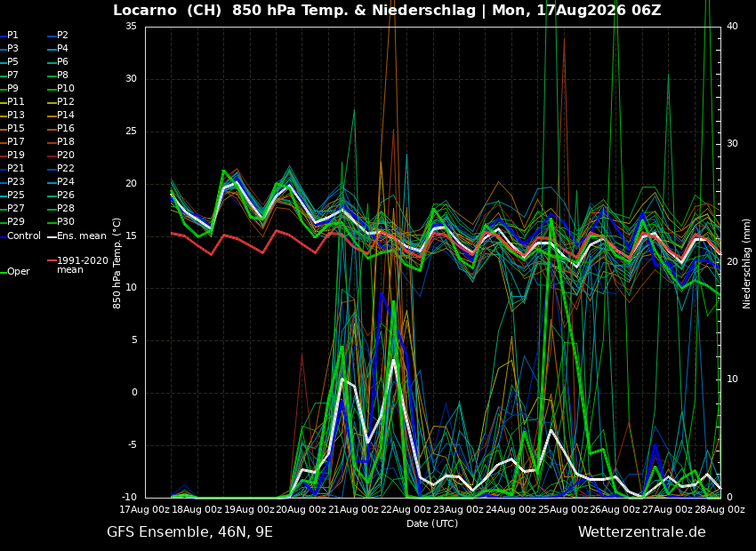The height and width of the screenshot is (551, 756).
Task: Click the 35 temperature axis value
Action: tap(131, 27)
